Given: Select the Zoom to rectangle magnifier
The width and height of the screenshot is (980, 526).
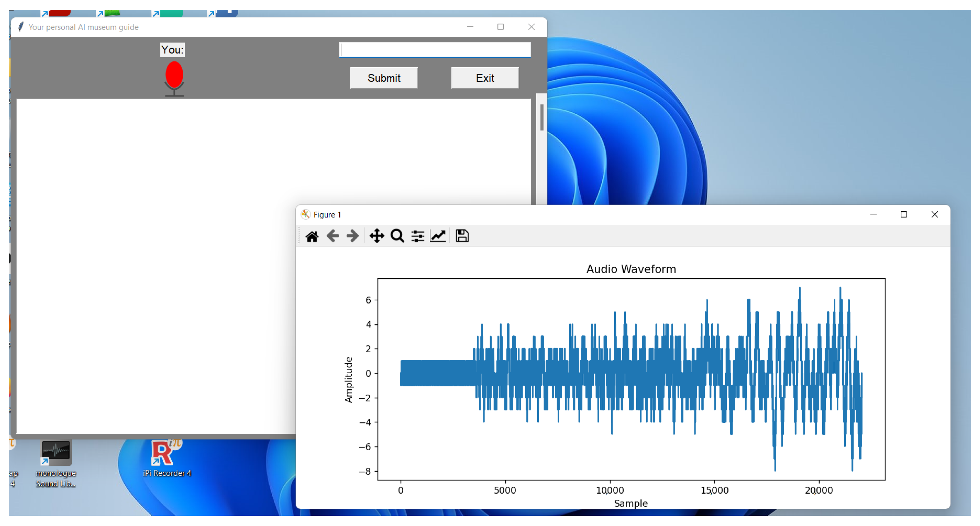Looking at the screenshot, I should pos(397,236).
